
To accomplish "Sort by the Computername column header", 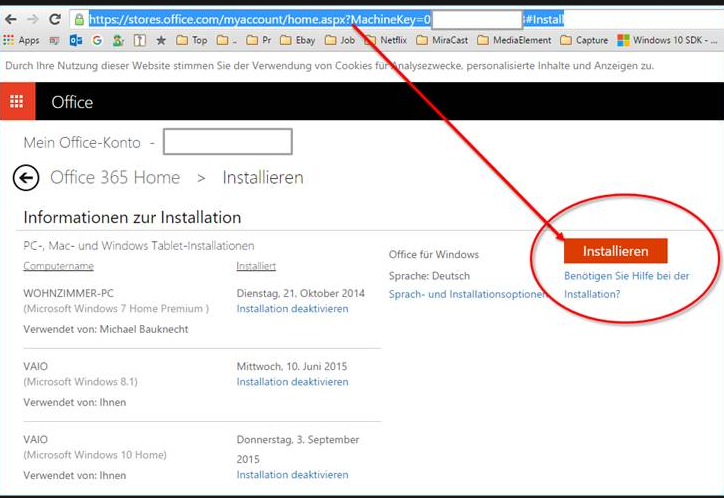I will (59, 266).
